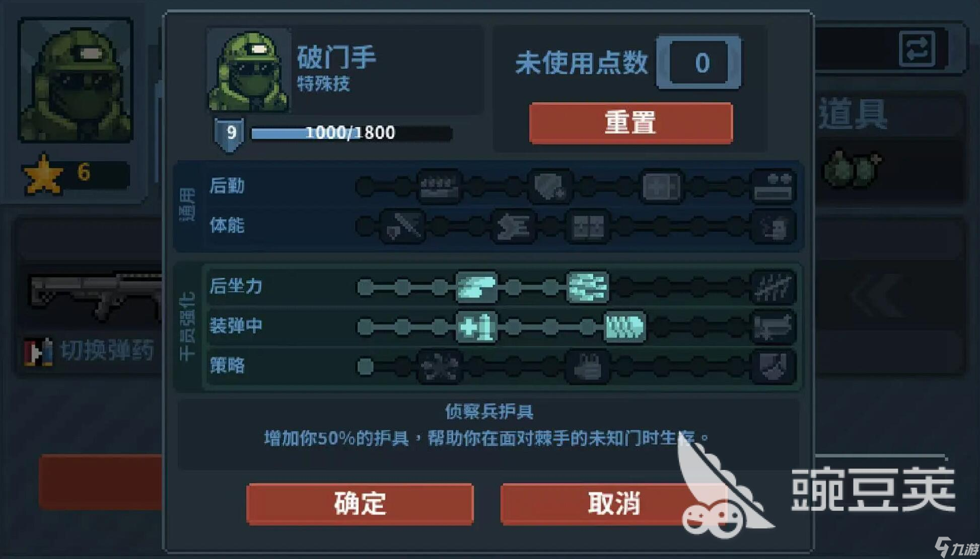
Task: Select the +1 skill in 装弹中 row
Action: point(476,327)
